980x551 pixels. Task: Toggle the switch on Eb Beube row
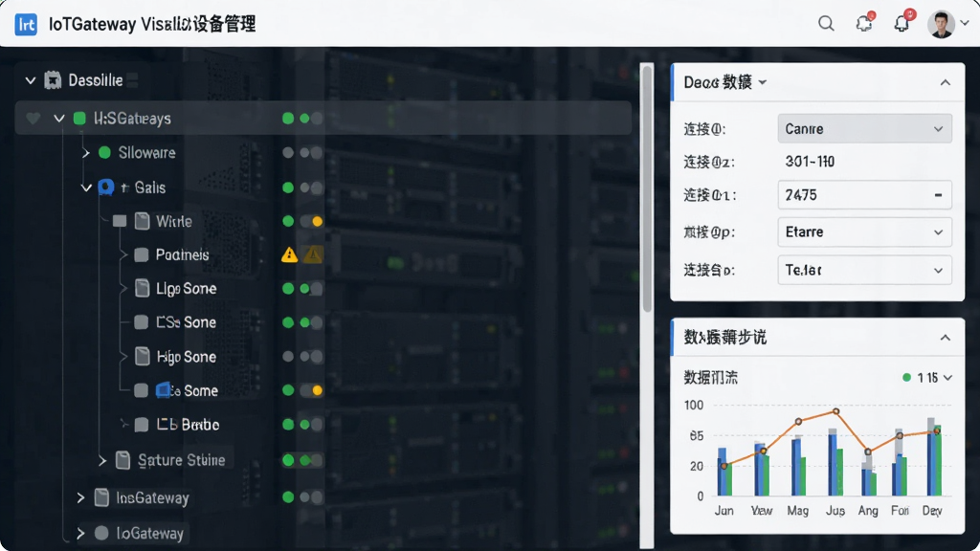point(311,424)
